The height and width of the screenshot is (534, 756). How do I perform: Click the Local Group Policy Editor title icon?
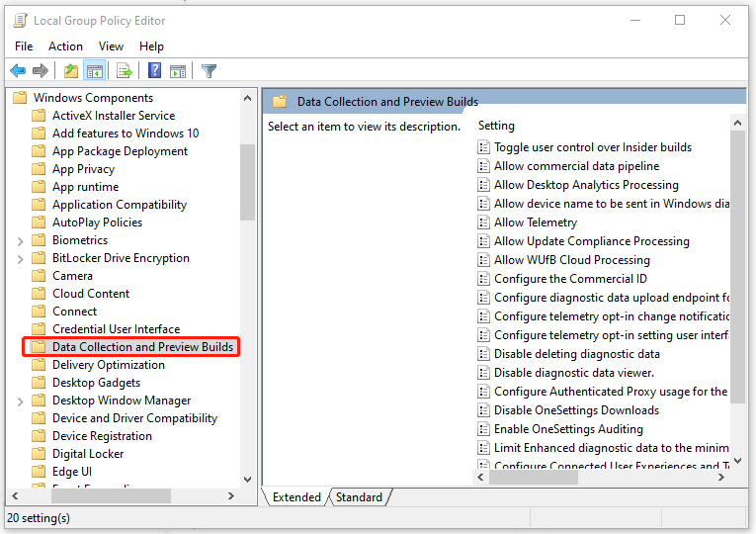(x=20, y=20)
